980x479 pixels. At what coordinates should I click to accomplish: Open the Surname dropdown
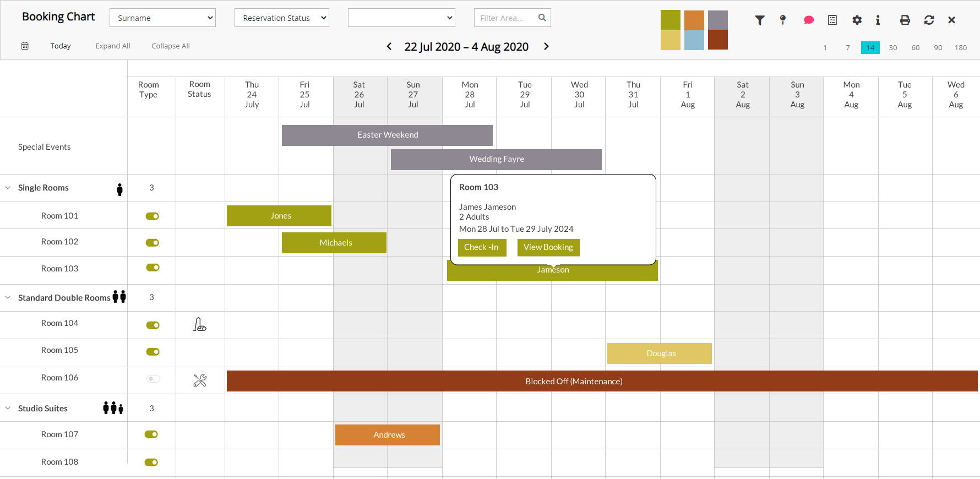click(x=162, y=18)
